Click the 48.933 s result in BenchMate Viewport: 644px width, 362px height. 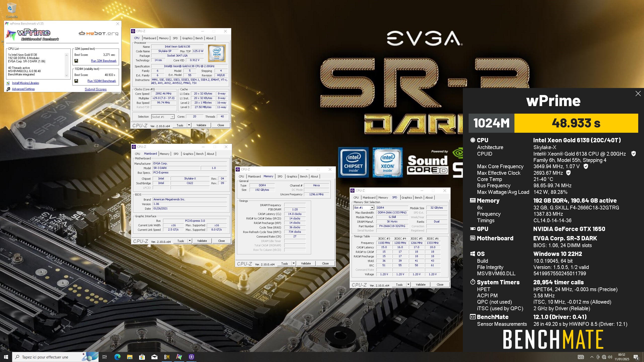[576, 123]
